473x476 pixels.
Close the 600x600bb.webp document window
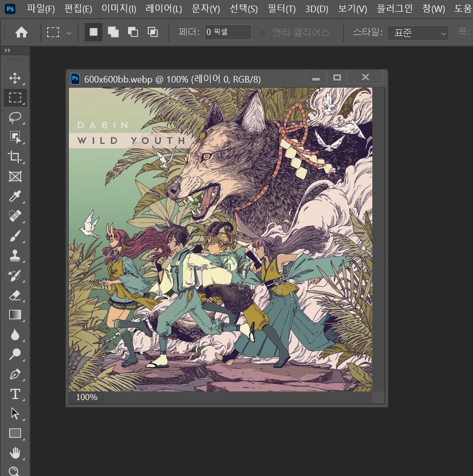coord(365,77)
